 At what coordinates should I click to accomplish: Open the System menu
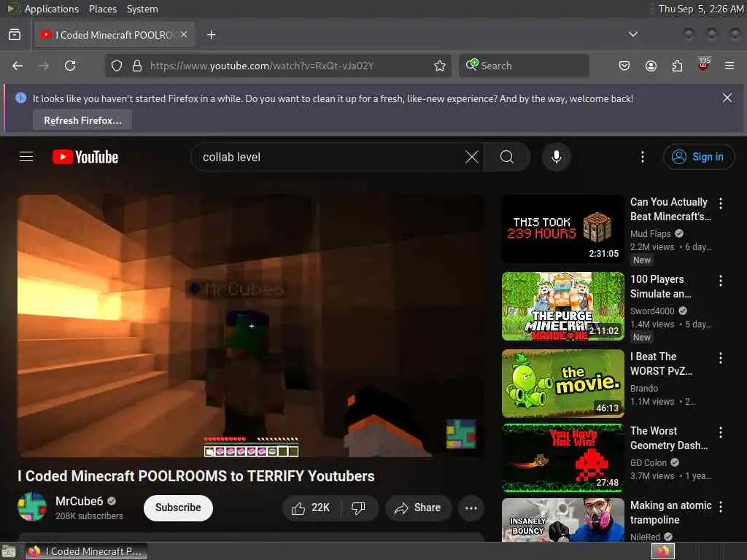142,9
